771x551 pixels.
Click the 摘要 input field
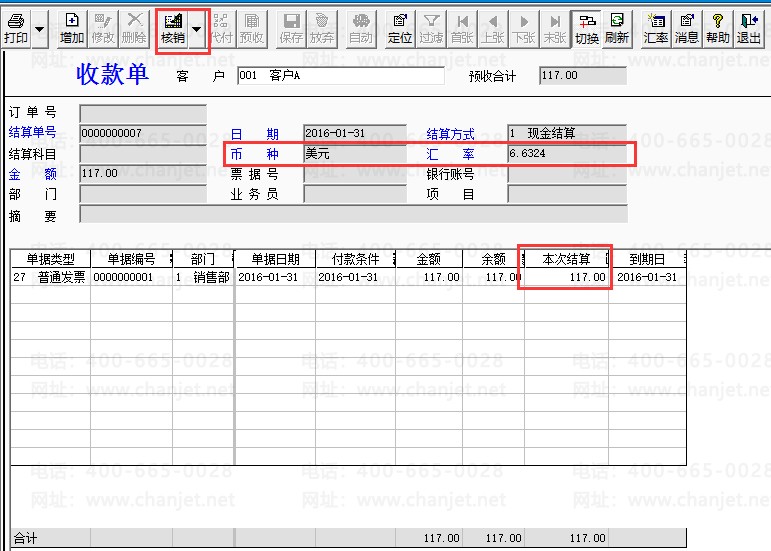tap(354, 214)
